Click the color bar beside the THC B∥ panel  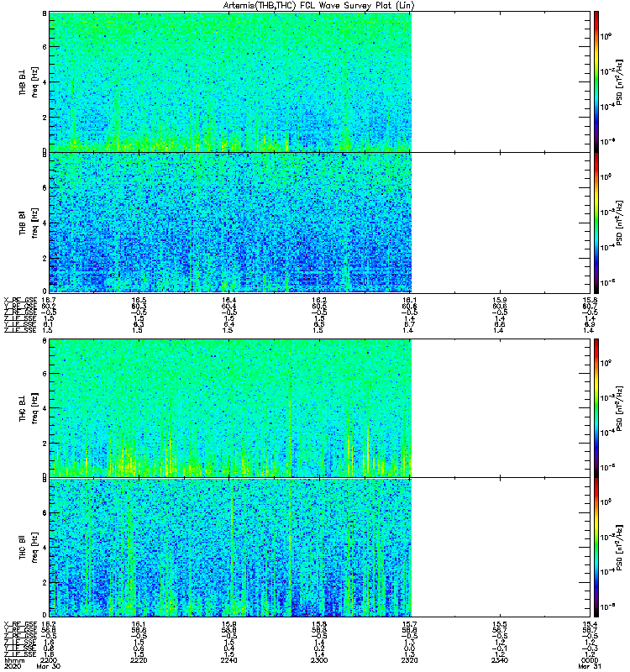(x=596, y=548)
